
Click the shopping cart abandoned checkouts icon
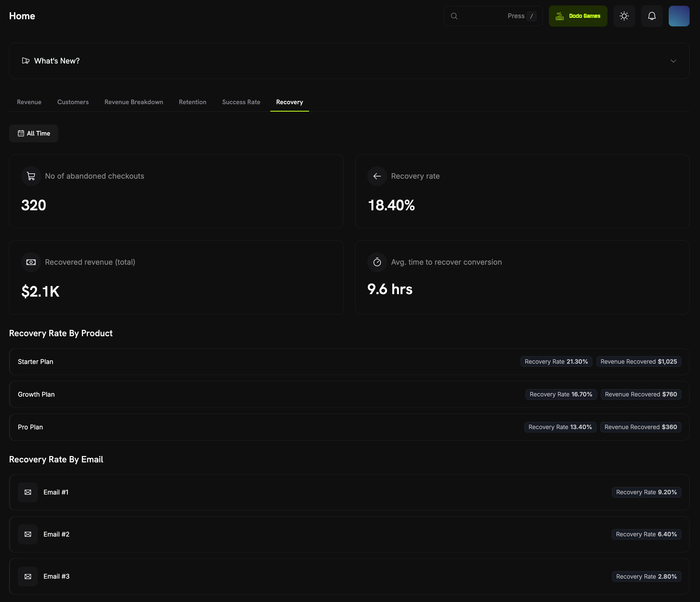coord(31,176)
